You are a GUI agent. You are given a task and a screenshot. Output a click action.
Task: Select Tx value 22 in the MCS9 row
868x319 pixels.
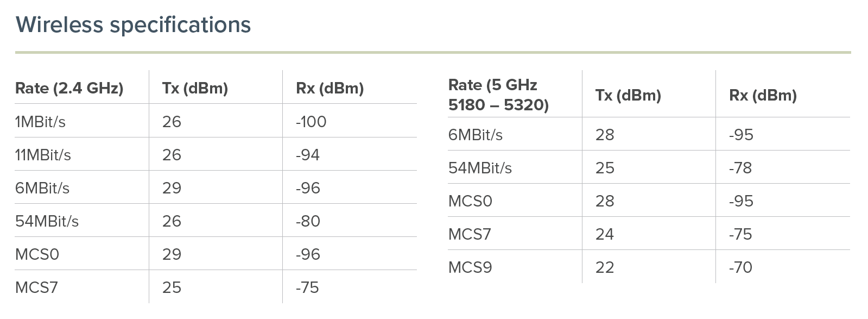[605, 267]
